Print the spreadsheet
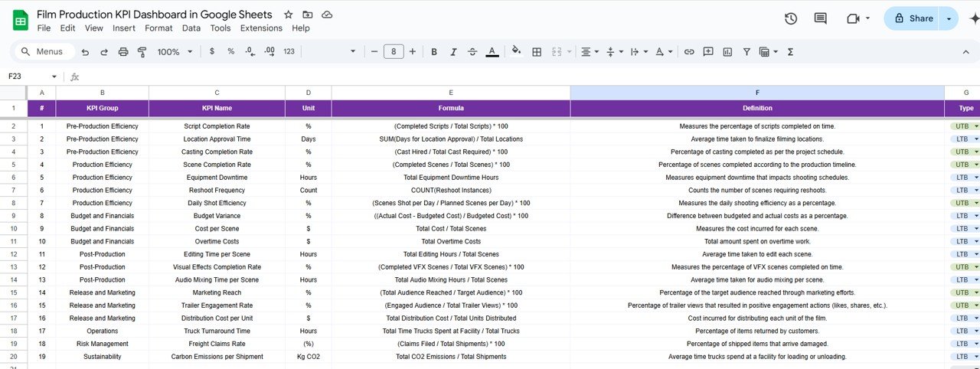Screen dimensions: 980x369 (x=123, y=51)
